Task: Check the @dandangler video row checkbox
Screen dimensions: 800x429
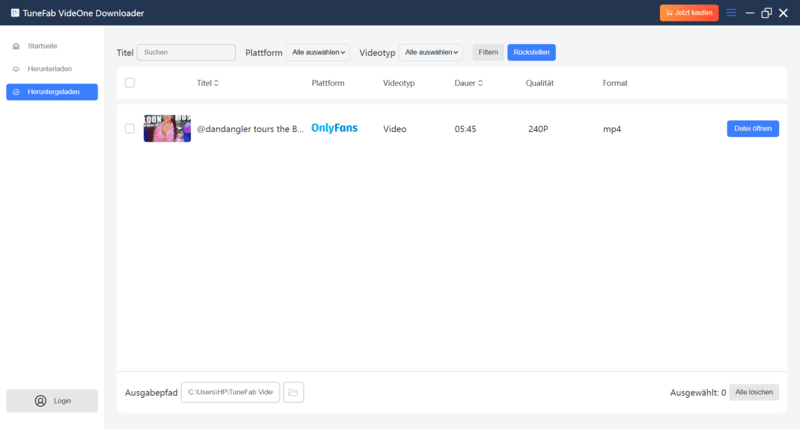Action: point(130,129)
